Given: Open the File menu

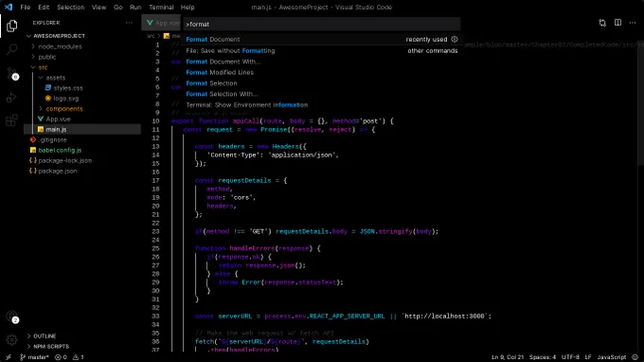Looking at the screenshot, I should tap(26, 7).
